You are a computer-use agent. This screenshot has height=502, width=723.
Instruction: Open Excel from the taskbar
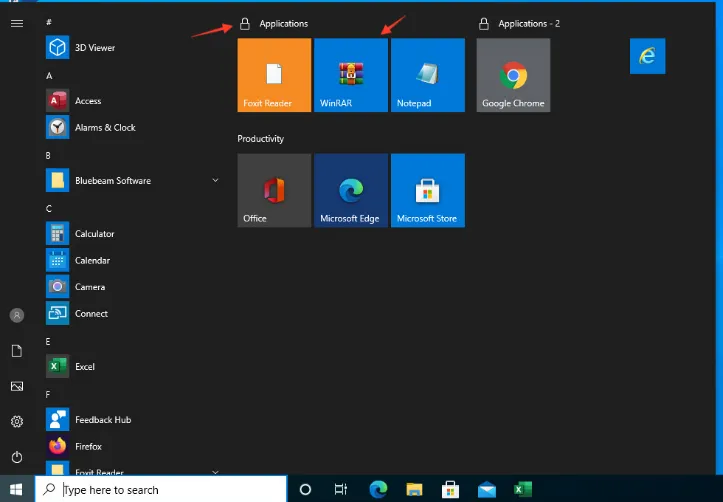[522, 489]
